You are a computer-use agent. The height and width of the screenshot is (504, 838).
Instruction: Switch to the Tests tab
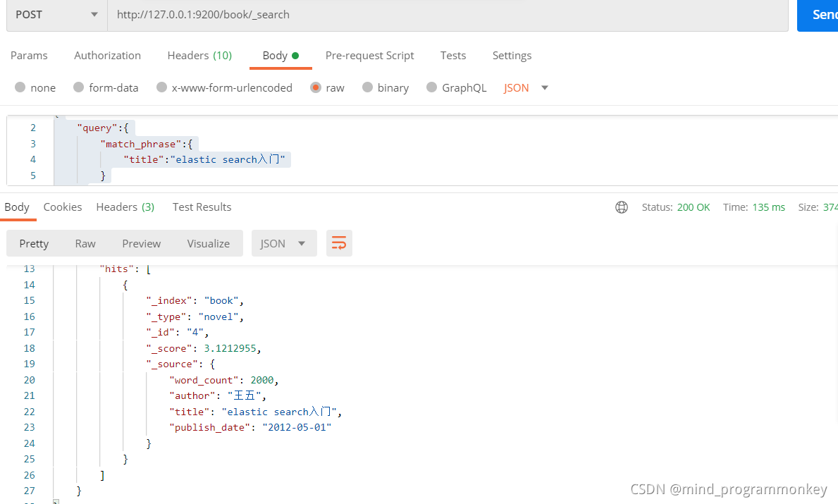tap(452, 56)
